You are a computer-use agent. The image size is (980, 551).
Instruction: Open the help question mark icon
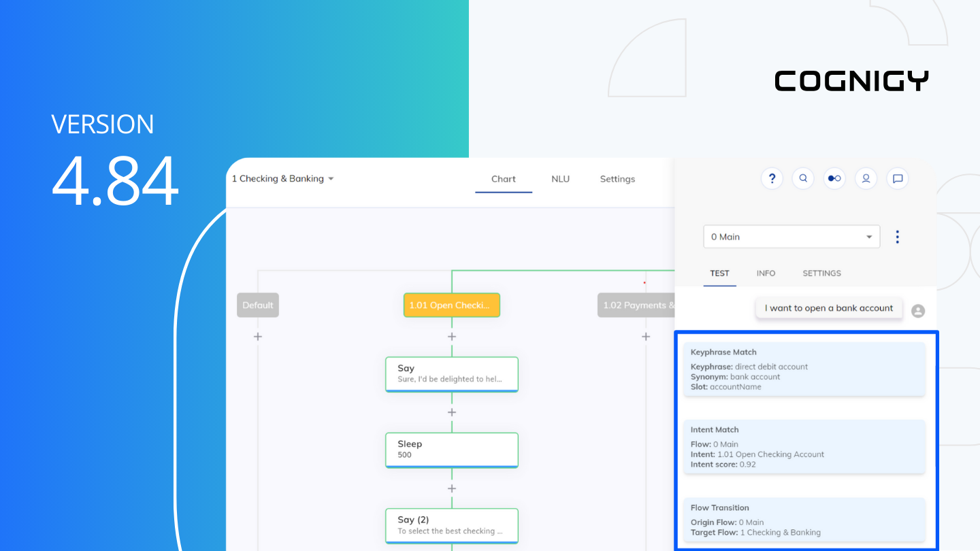[772, 178]
